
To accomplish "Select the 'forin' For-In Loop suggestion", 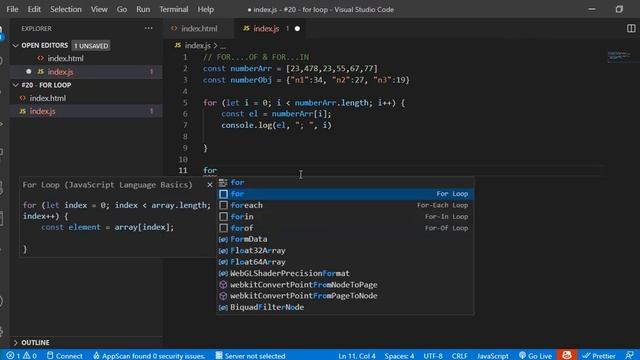I will (345, 217).
